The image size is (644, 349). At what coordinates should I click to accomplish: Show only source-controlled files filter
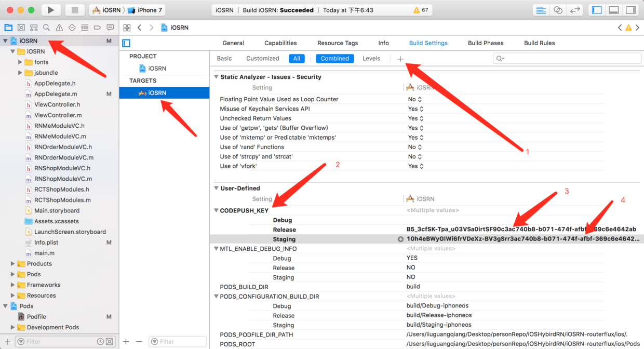110,342
